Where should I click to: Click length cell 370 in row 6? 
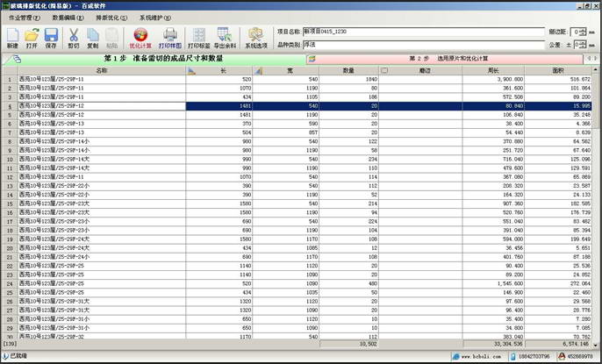coord(219,124)
